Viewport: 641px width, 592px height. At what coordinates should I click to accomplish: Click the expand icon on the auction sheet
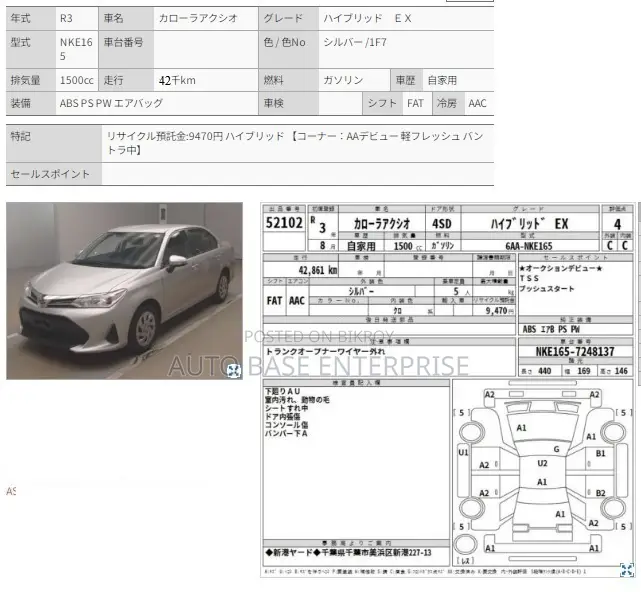click(627, 569)
